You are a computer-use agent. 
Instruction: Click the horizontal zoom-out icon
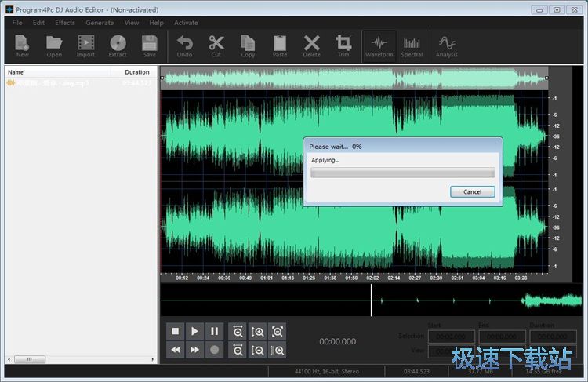(x=238, y=350)
